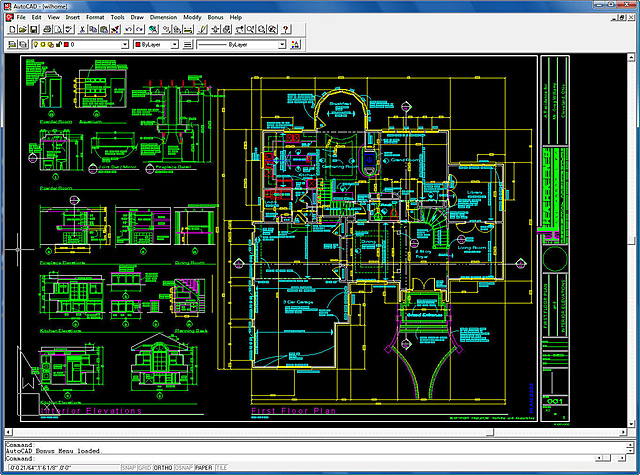Viewport: 640px width, 475px height.
Task: Open the Tools menu
Action: 118,17
